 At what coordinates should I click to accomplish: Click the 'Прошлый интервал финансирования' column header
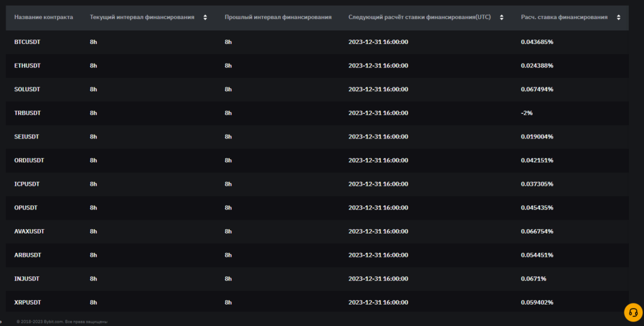coord(278,17)
